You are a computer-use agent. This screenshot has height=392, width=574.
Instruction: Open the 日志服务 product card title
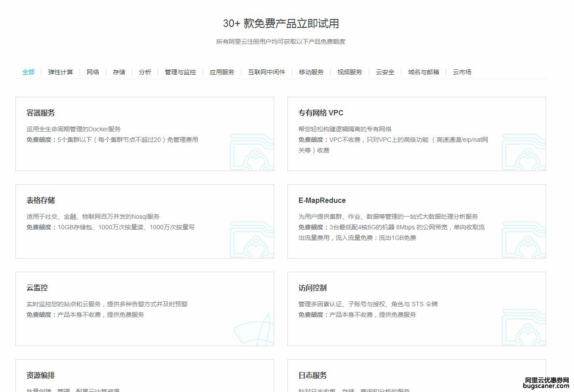coord(313,376)
